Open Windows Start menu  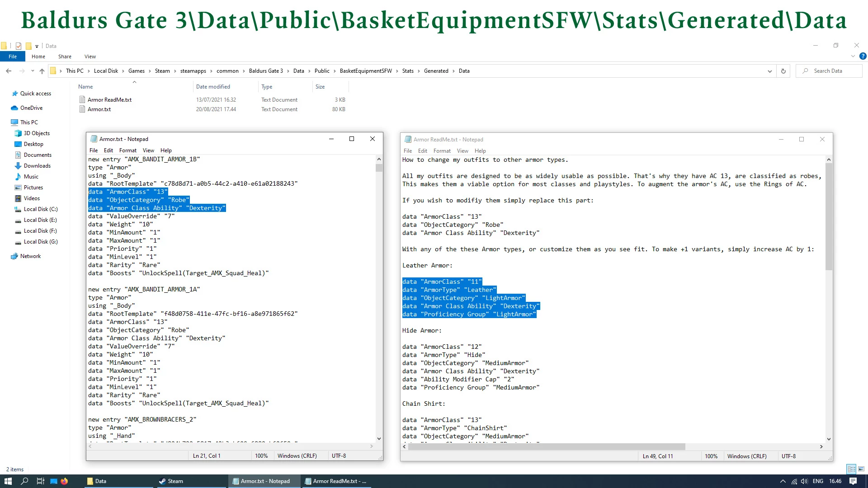(8, 481)
